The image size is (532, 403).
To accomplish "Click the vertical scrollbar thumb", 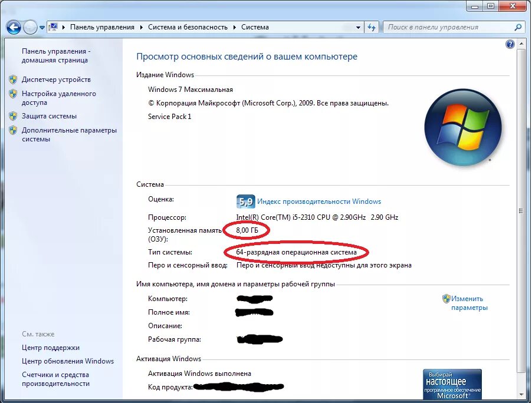I will [x=521, y=211].
